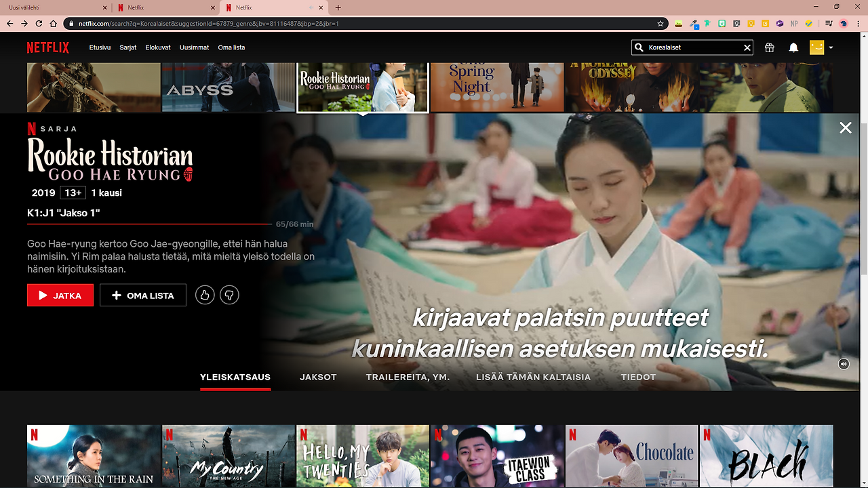
Task: Click the Netflix logo in the header
Action: point(47,47)
